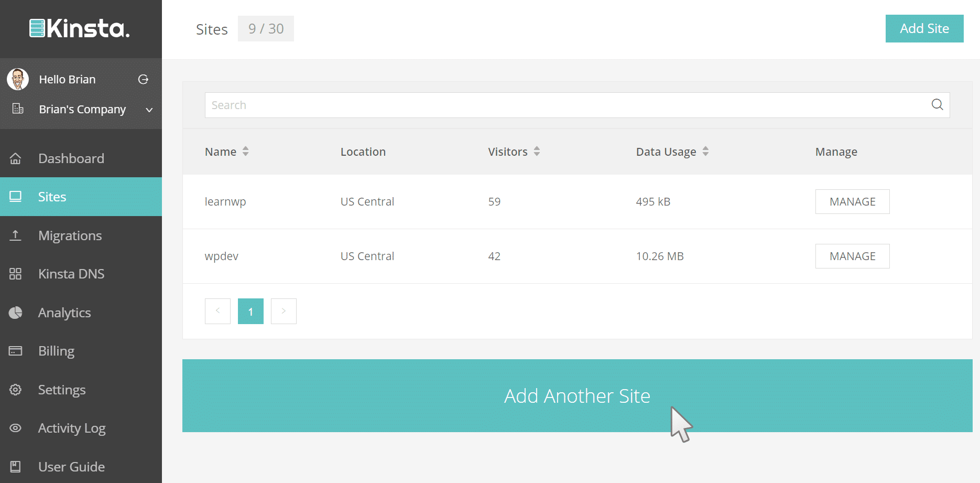Click the User Guide book icon
The image size is (980, 483).
click(x=16, y=466)
